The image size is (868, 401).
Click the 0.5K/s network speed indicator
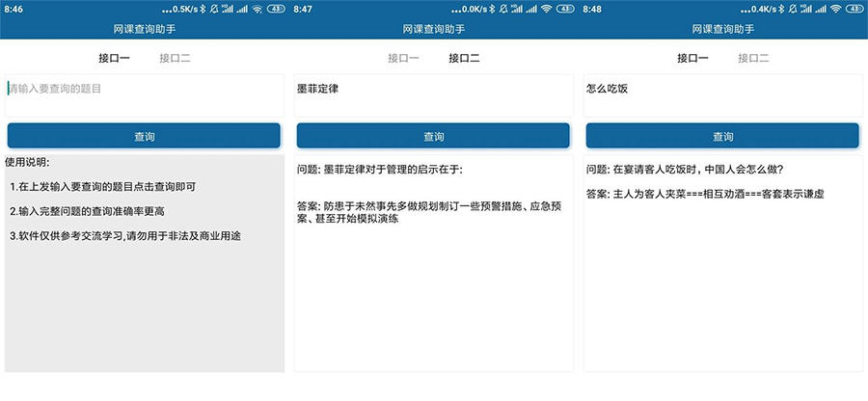(185, 9)
